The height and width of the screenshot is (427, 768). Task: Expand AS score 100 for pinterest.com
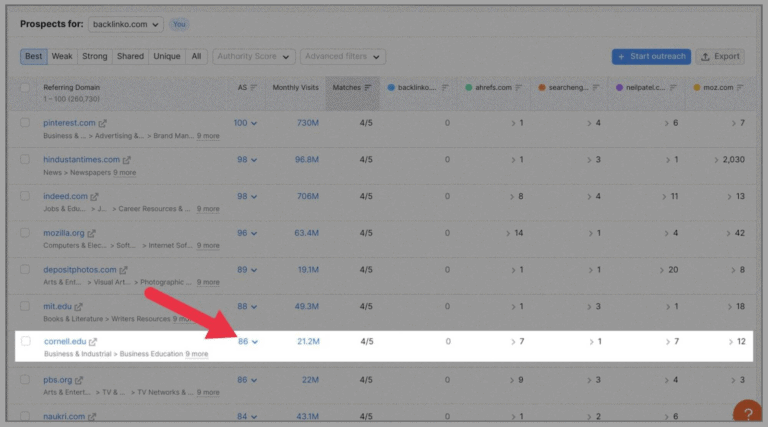245,123
